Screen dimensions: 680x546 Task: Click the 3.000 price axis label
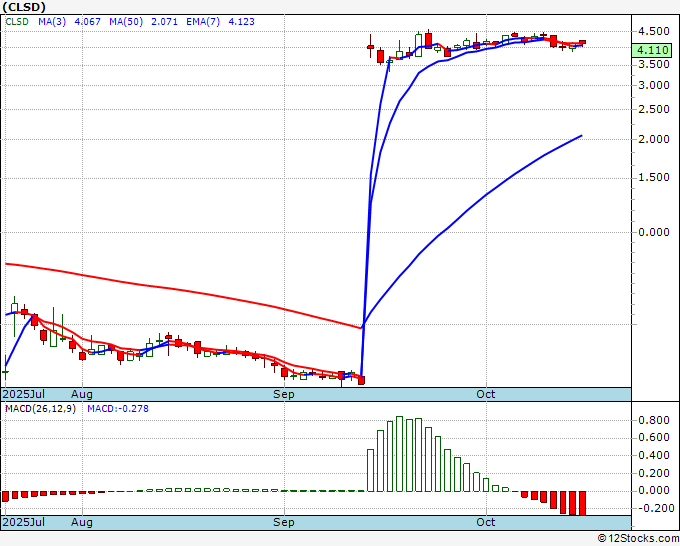pos(654,85)
